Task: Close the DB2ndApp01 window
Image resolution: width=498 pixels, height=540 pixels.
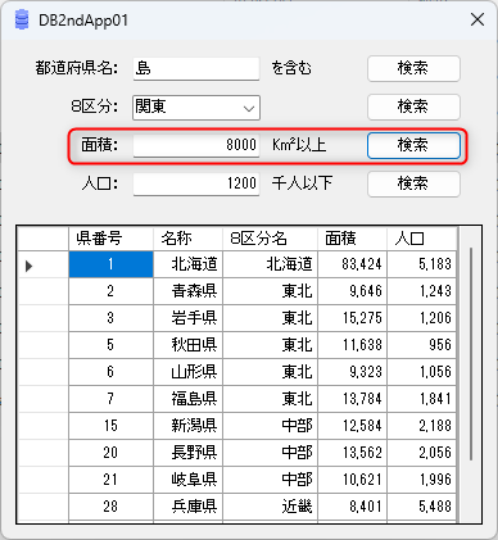Action: click(477, 20)
